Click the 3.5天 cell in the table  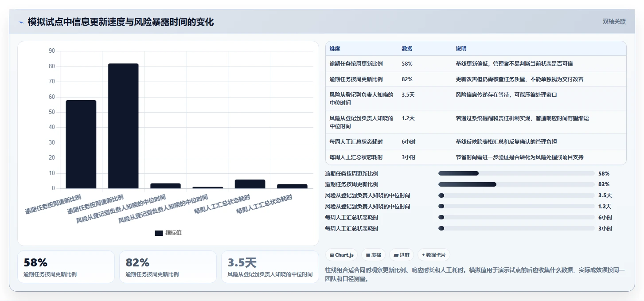(408, 95)
